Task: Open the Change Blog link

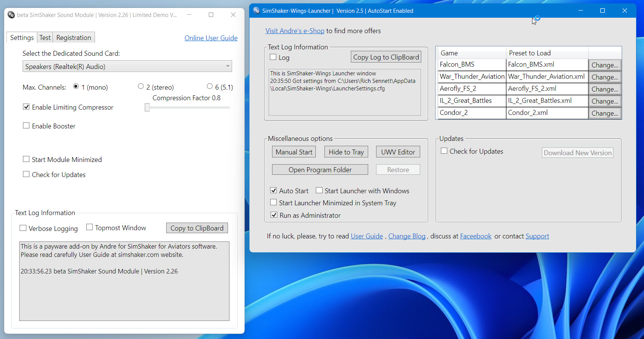Action: click(x=407, y=236)
